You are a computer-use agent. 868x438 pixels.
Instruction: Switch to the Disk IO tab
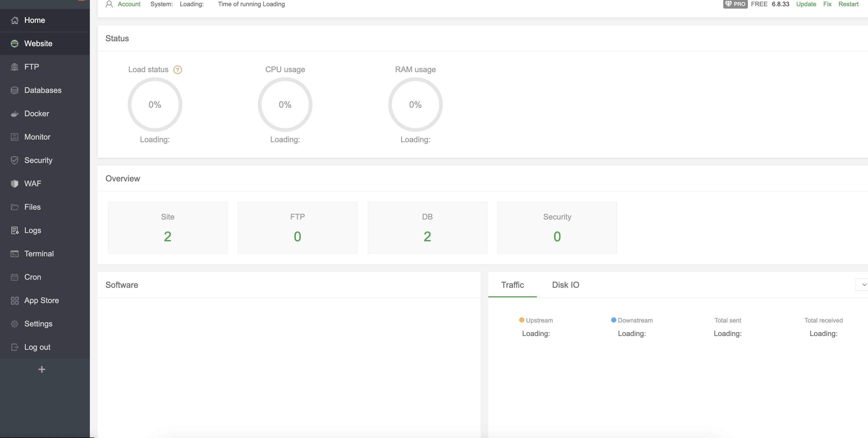[x=565, y=285]
